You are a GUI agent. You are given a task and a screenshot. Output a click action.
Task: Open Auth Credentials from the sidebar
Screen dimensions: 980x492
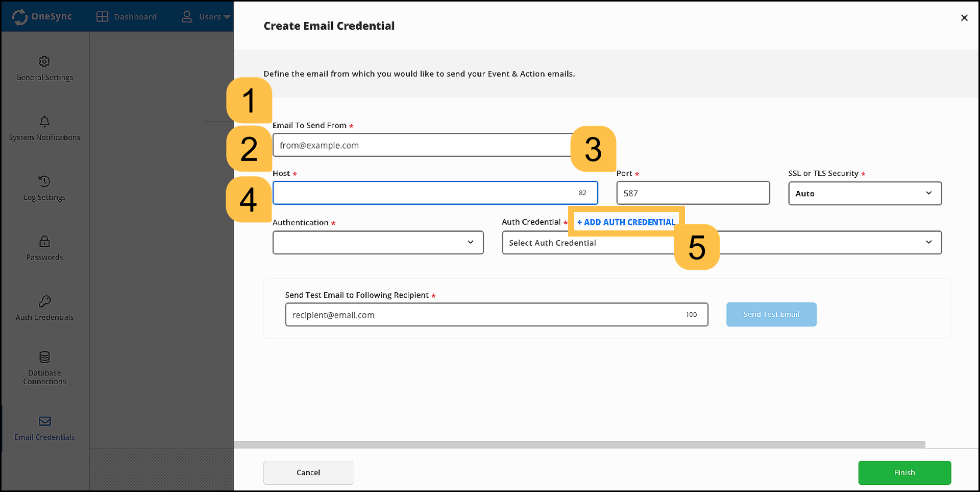pos(44,308)
